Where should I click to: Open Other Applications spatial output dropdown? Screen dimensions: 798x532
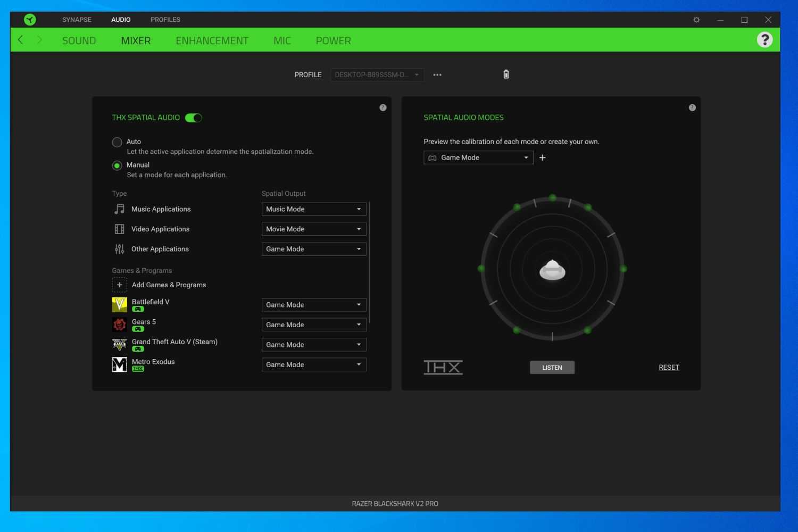[x=314, y=249]
